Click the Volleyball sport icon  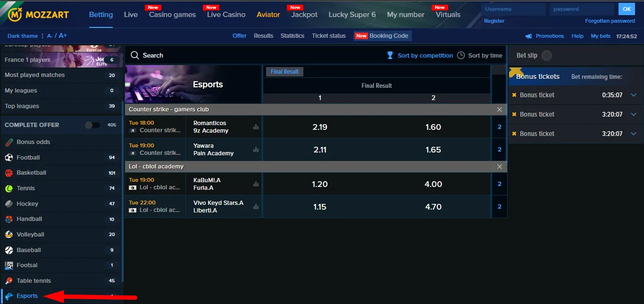pyautogui.click(x=9, y=235)
